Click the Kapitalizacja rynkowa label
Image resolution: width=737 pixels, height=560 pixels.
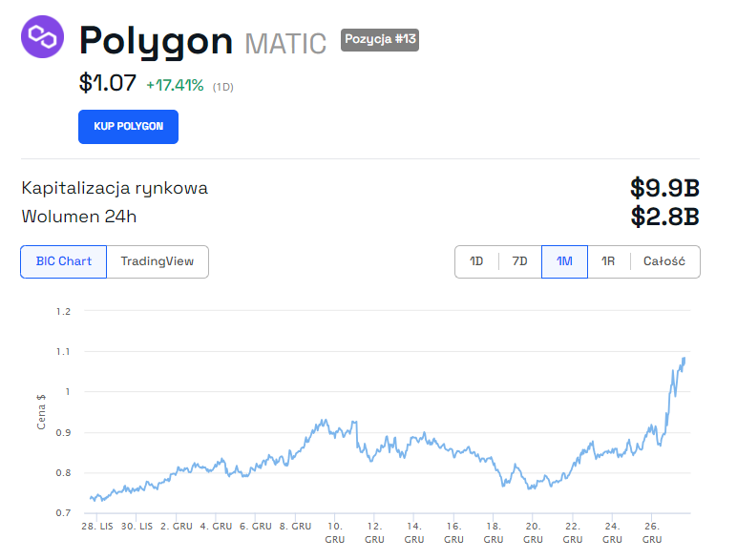(115, 188)
